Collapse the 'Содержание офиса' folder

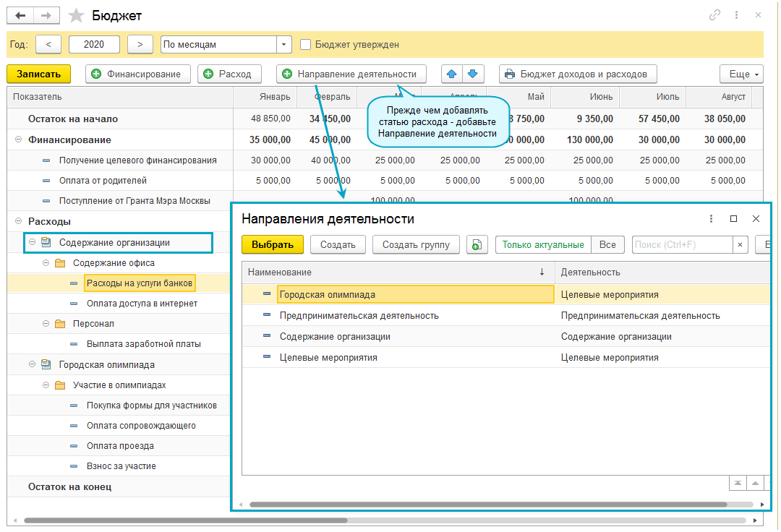[x=46, y=263]
